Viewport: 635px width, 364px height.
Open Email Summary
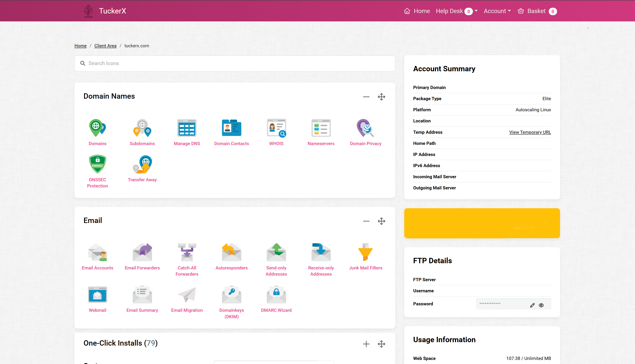142,299
